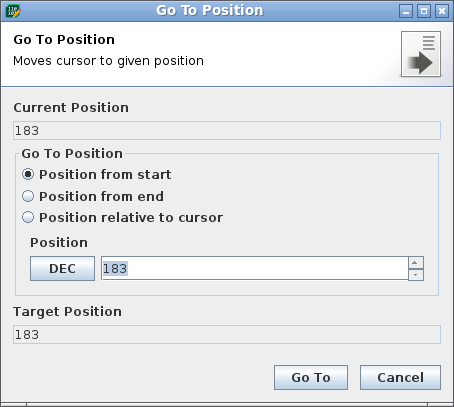Screen dimensions: 454x407
Task: Click the go-to arrow icon in header
Action: [421, 54]
